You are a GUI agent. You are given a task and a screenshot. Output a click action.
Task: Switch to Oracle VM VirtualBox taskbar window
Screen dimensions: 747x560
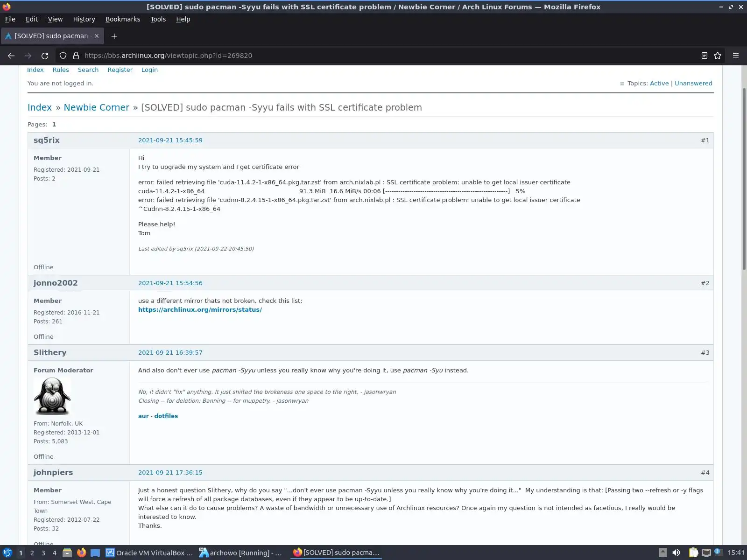tap(149, 553)
